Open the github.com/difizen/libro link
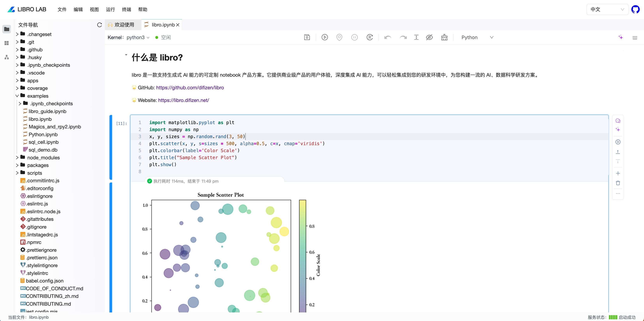This screenshot has height=321, width=644. [x=190, y=88]
